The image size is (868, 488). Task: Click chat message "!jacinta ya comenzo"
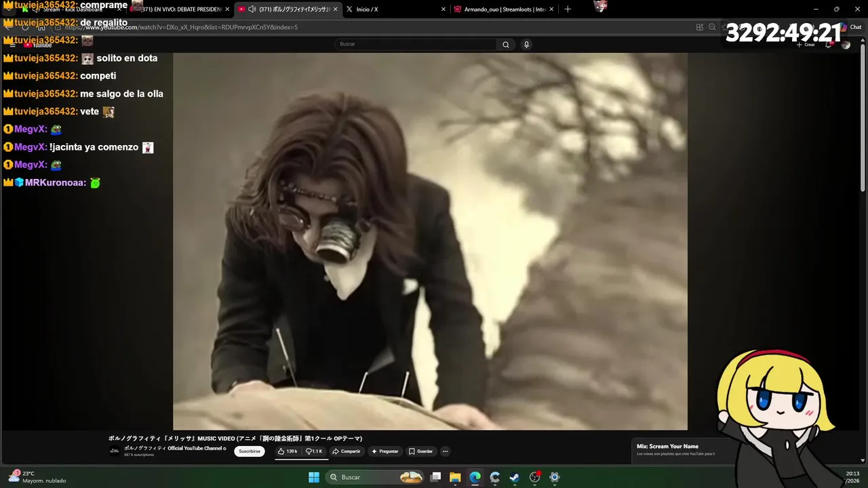click(x=94, y=147)
